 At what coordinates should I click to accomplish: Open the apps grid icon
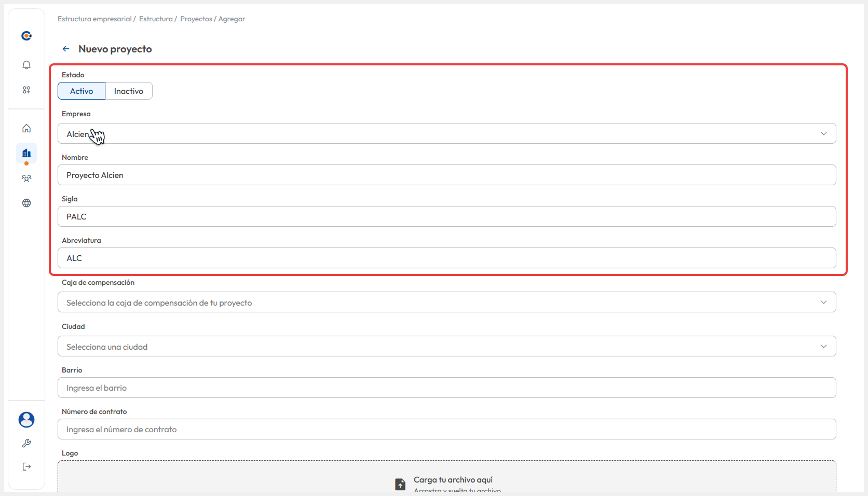(26, 90)
